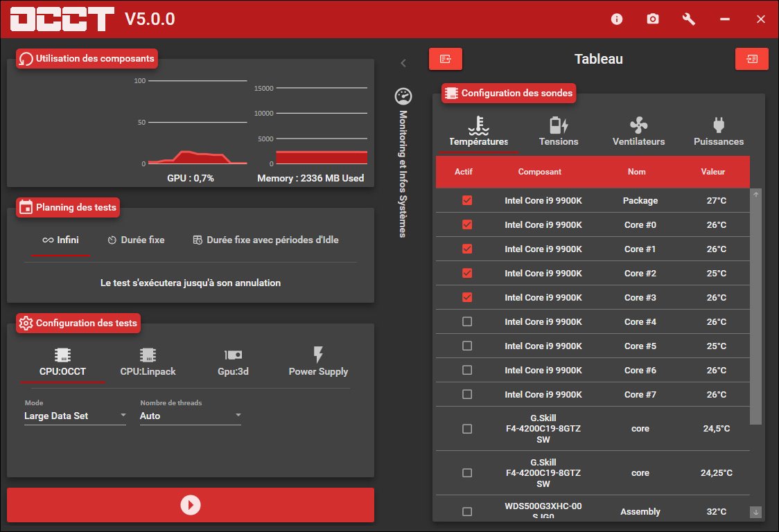Start the test with the play button
The image size is (779, 532).
pos(191,505)
